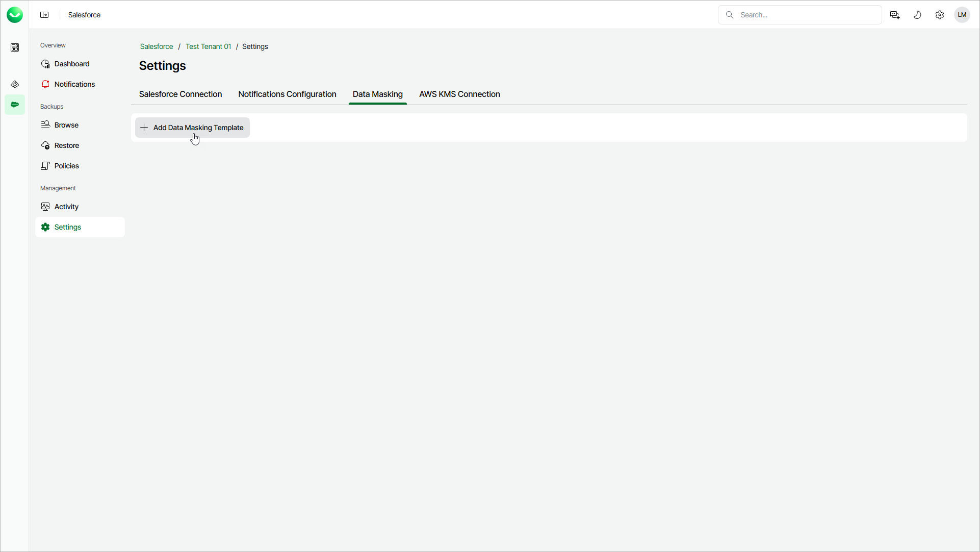Select the green Salesforce cloud rail icon

click(x=15, y=105)
